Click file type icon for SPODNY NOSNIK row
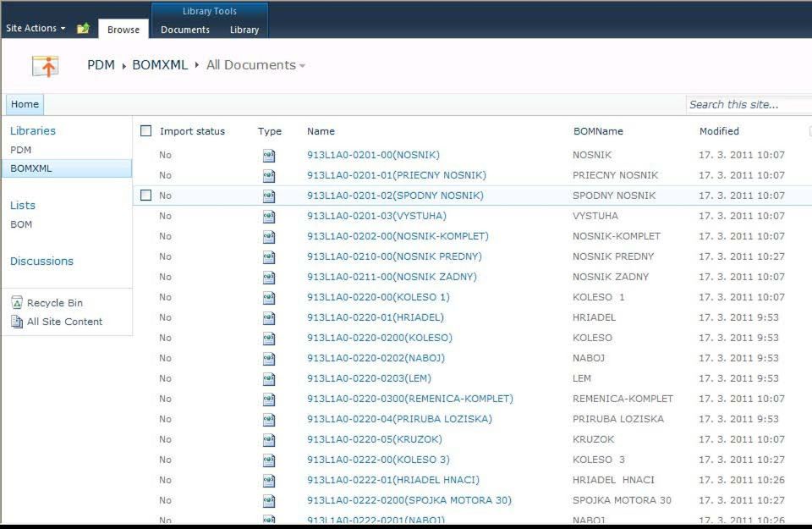812x529 pixels. (x=269, y=196)
